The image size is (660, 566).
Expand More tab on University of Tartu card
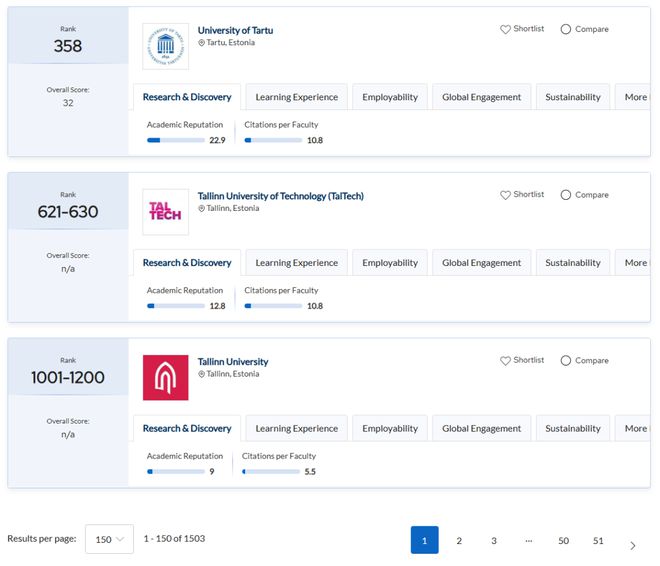point(633,97)
